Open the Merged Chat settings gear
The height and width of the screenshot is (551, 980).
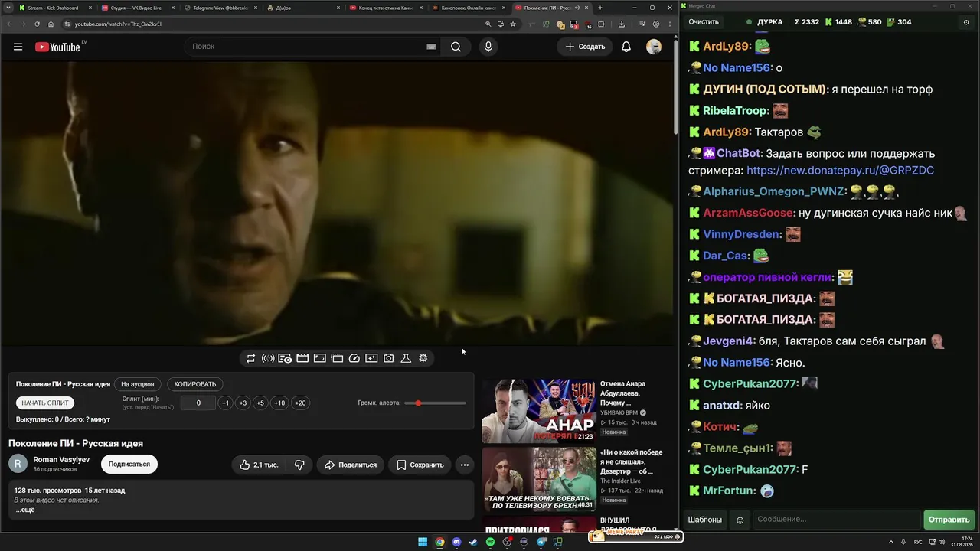[x=966, y=22]
